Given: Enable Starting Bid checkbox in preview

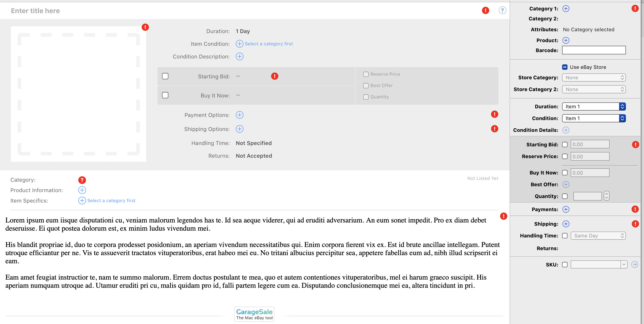Looking at the screenshot, I should pyautogui.click(x=165, y=76).
